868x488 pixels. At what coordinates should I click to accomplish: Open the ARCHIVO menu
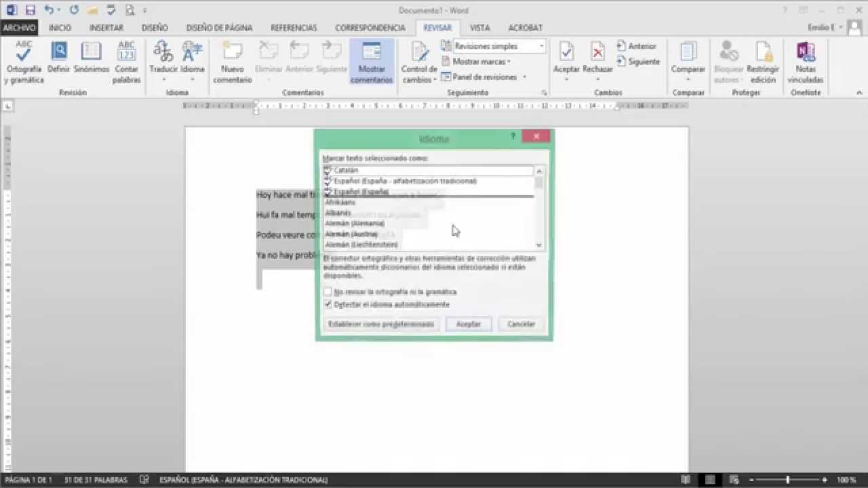[19, 28]
